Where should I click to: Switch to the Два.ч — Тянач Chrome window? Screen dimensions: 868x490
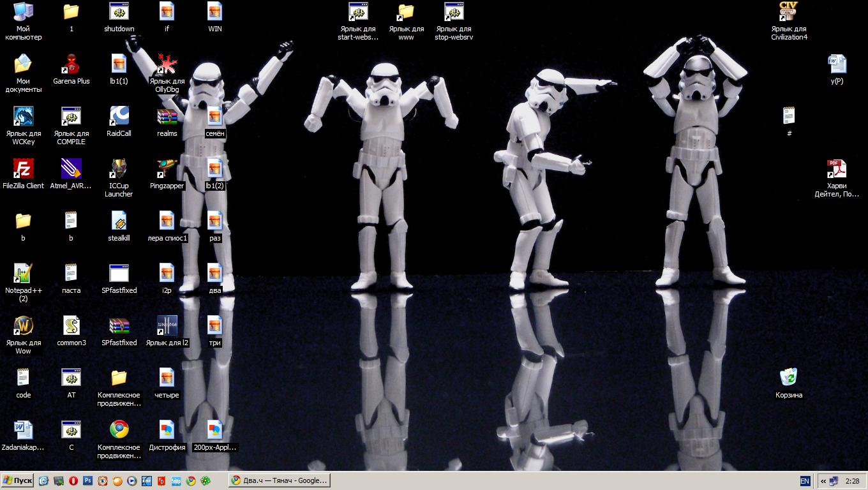[279, 480]
